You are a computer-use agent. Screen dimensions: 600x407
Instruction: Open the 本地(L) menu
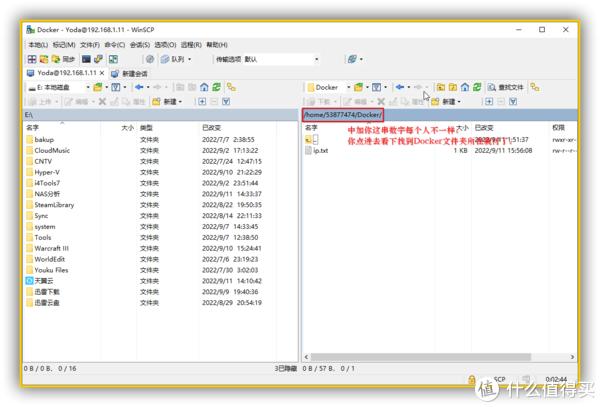(x=38, y=45)
